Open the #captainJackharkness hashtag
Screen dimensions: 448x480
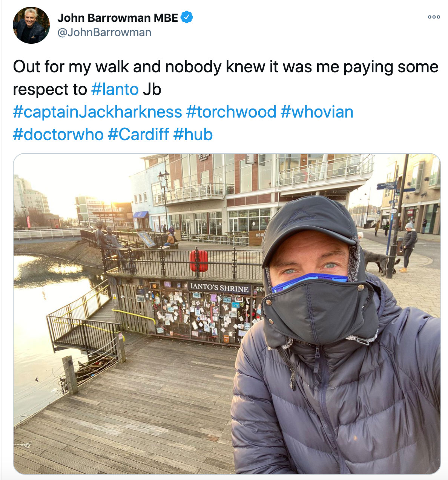coord(97,112)
